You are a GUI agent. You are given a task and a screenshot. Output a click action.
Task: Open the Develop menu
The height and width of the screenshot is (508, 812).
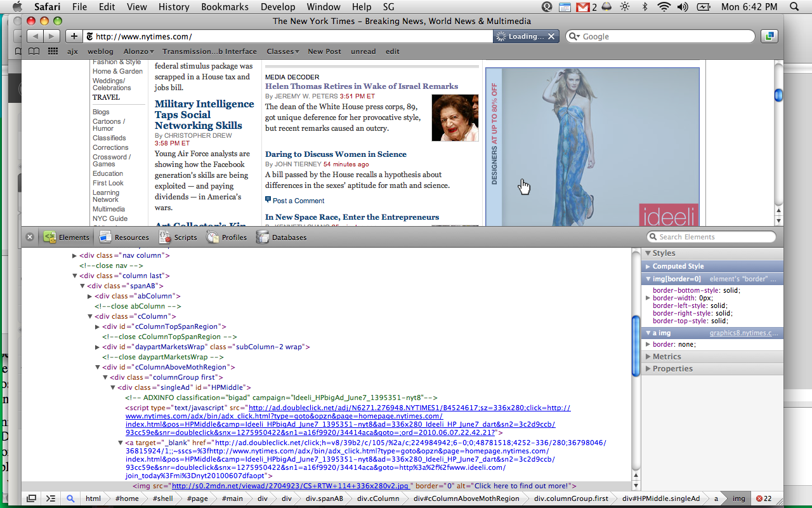click(x=278, y=7)
